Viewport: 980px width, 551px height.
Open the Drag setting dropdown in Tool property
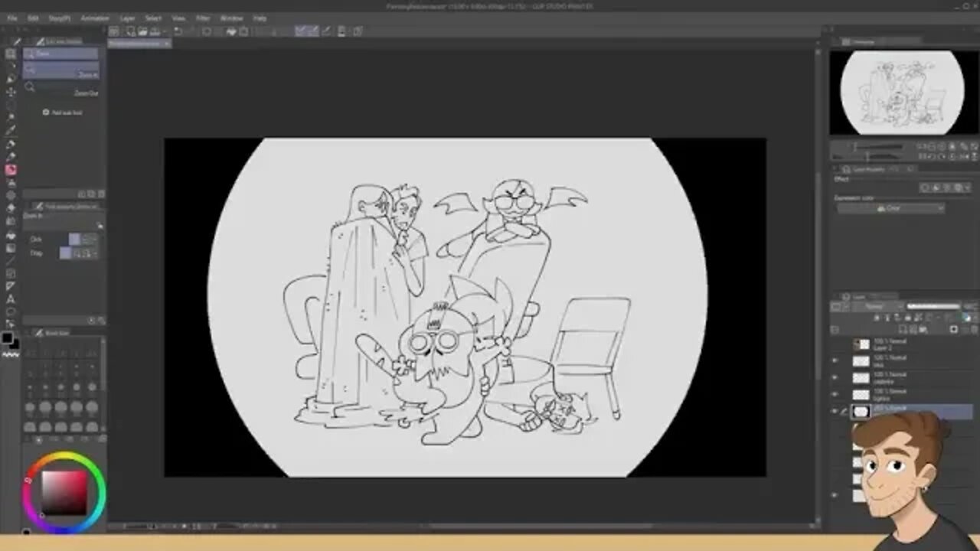pos(80,253)
